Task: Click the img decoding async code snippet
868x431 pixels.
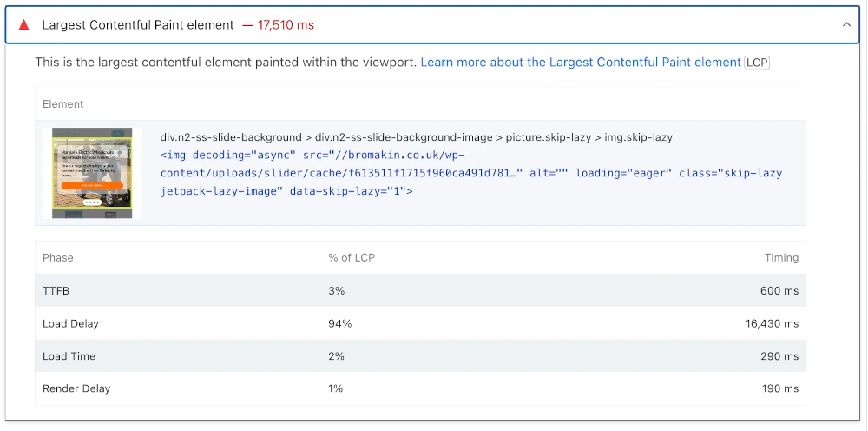Action: tap(471, 174)
